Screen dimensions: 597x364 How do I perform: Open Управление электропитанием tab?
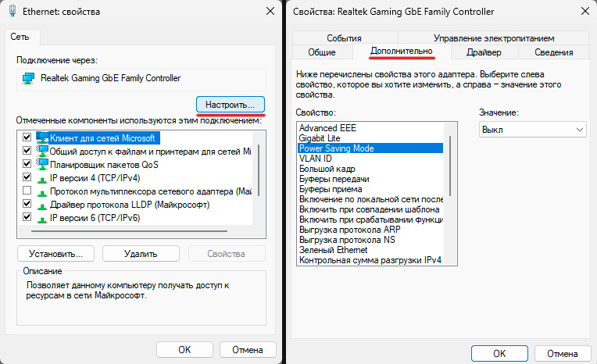point(493,38)
